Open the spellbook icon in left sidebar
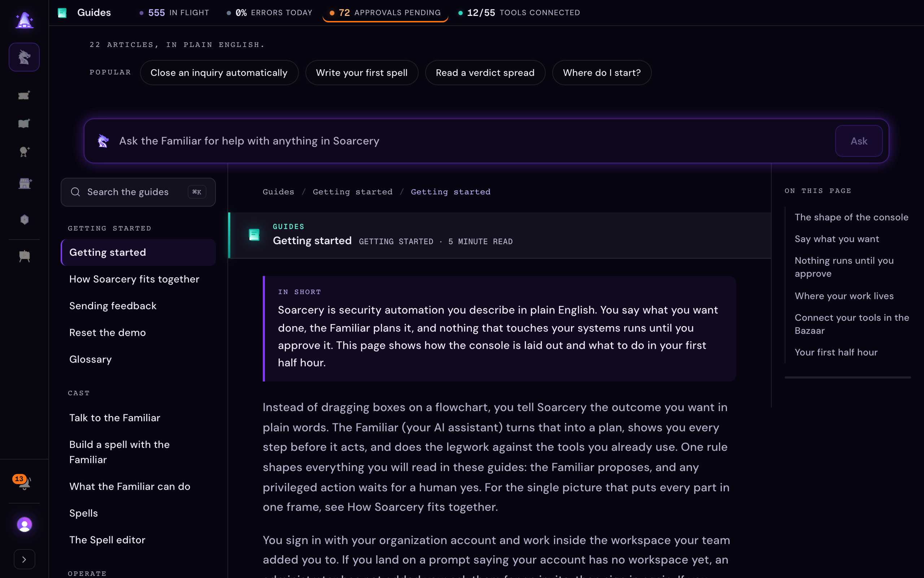924x578 pixels. 24,124
